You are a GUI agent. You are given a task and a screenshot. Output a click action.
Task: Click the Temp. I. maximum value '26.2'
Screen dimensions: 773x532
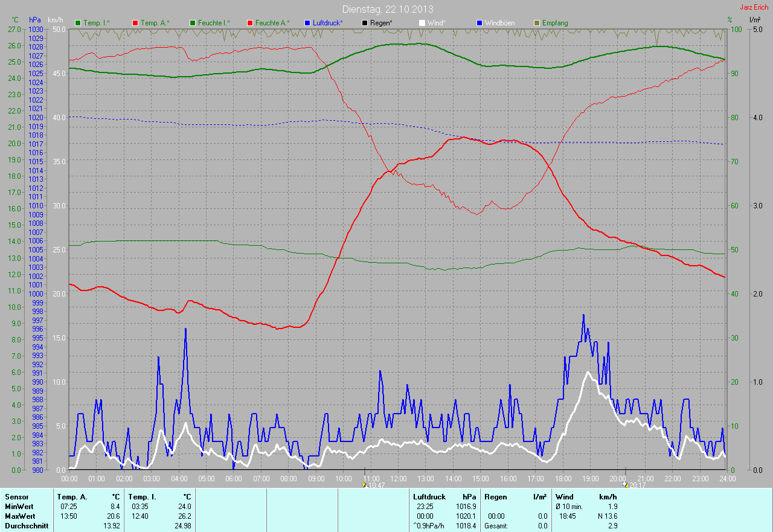pyautogui.click(x=184, y=516)
